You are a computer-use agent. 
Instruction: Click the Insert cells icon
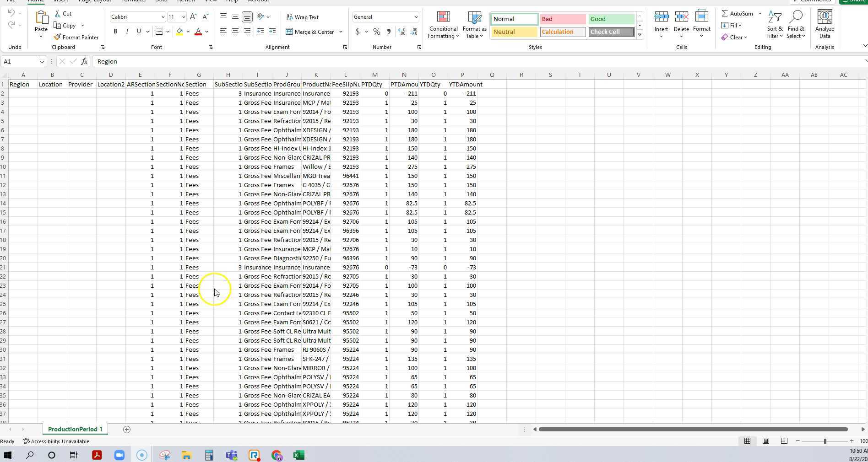[661, 21]
